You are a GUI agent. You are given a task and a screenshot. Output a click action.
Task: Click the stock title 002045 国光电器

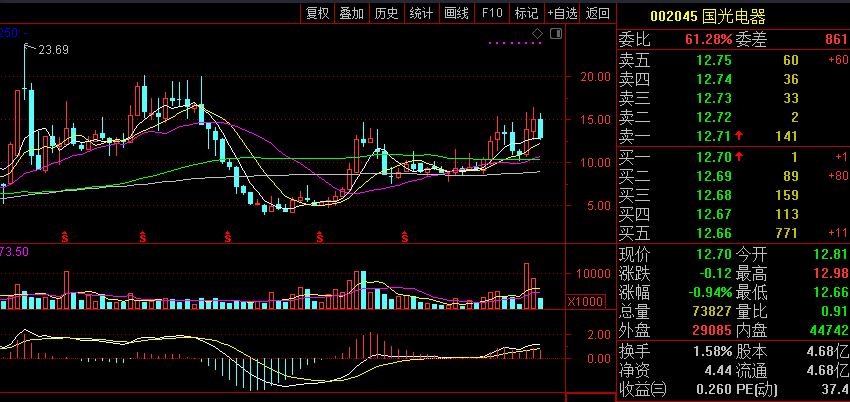(x=708, y=17)
